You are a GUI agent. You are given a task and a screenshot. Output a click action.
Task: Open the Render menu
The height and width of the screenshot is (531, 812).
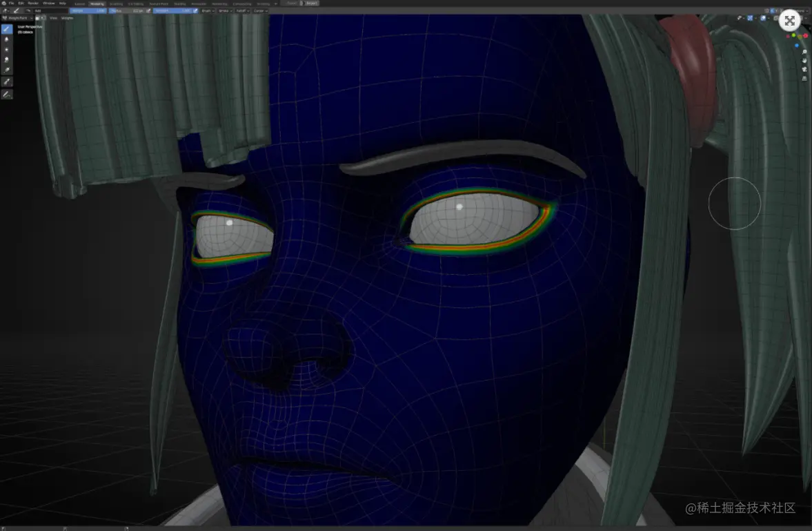coord(33,3)
